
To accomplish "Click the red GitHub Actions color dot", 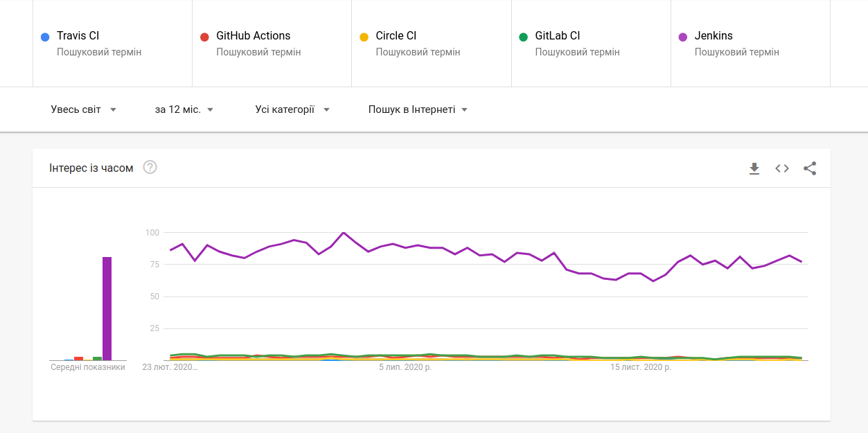I will 204,37.
